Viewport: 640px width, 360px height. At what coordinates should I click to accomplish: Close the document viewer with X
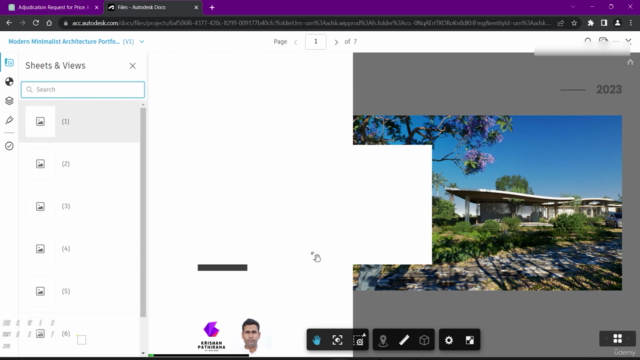point(629,41)
